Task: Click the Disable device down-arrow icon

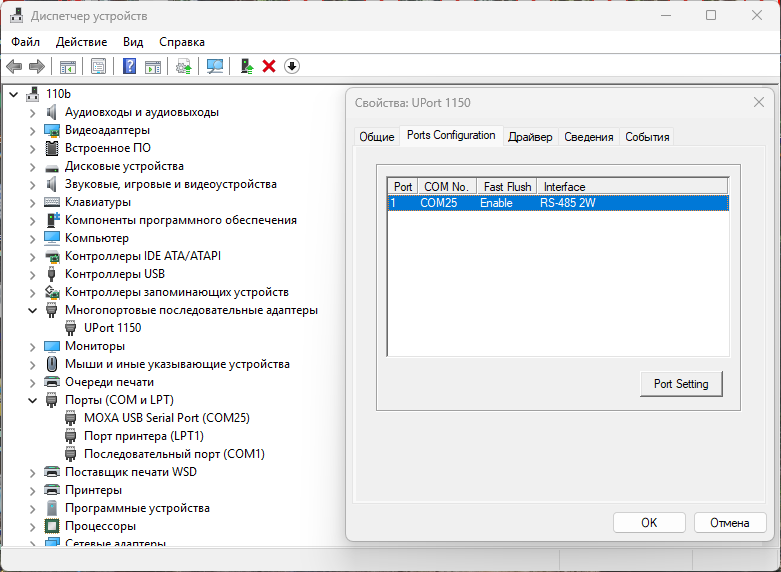Action: (x=292, y=66)
